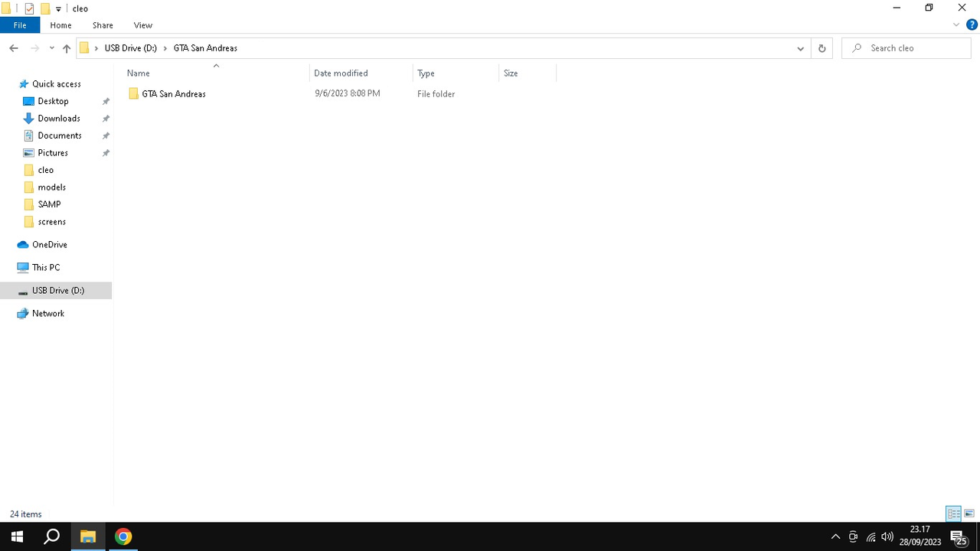Open the SAMP folder in sidebar
Image resolution: width=980 pixels, height=551 pixels.
[x=49, y=204]
